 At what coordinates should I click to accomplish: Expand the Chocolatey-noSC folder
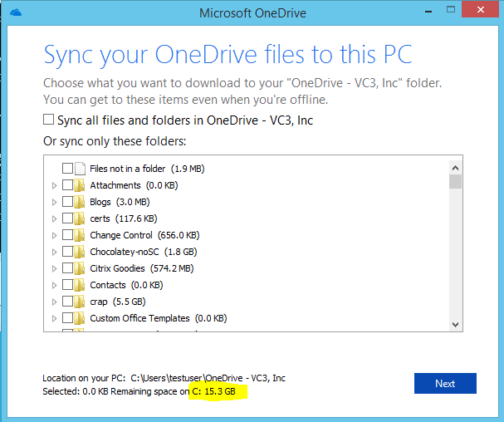click(x=54, y=252)
